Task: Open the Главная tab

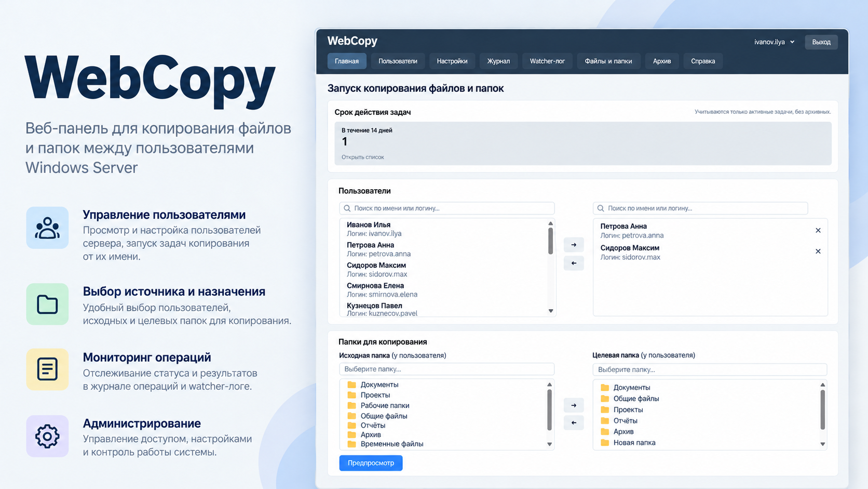Action: tap(347, 61)
